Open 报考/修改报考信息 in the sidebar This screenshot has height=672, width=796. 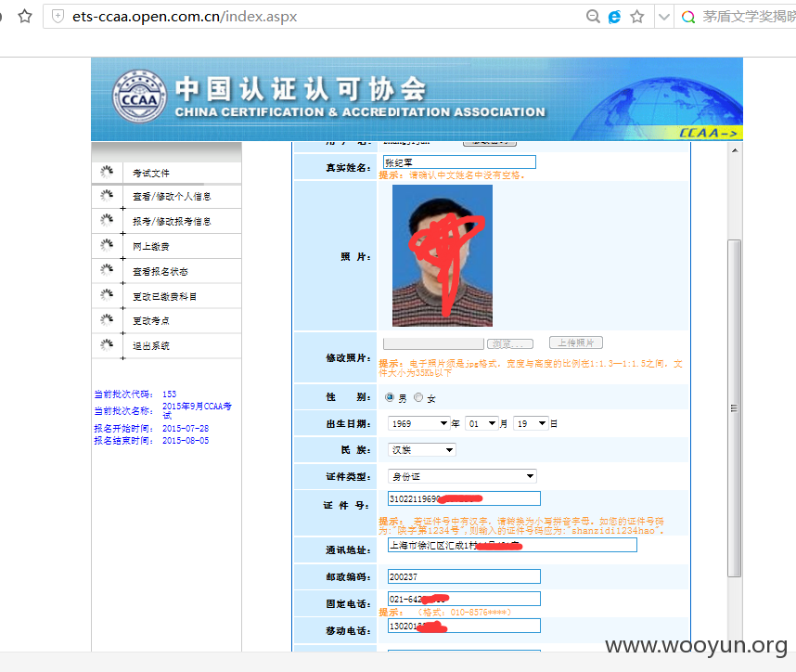tap(172, 222)
